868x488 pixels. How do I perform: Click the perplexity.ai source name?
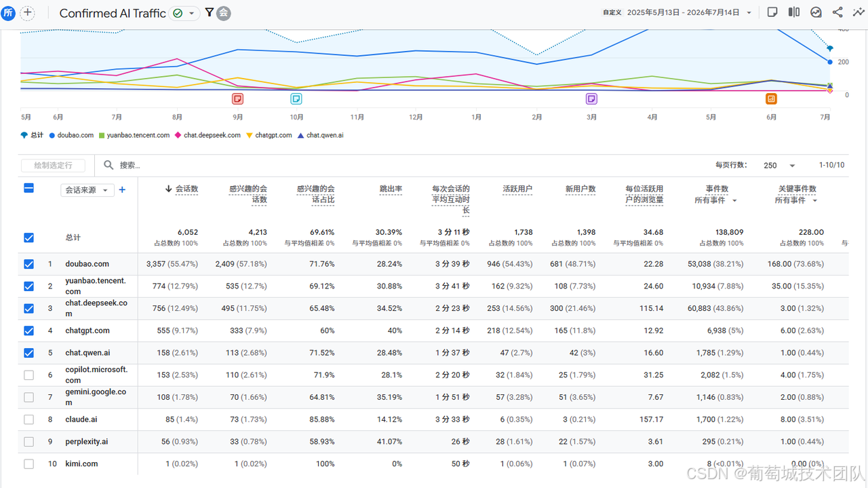pyautogui.click(x=86, y=442)
